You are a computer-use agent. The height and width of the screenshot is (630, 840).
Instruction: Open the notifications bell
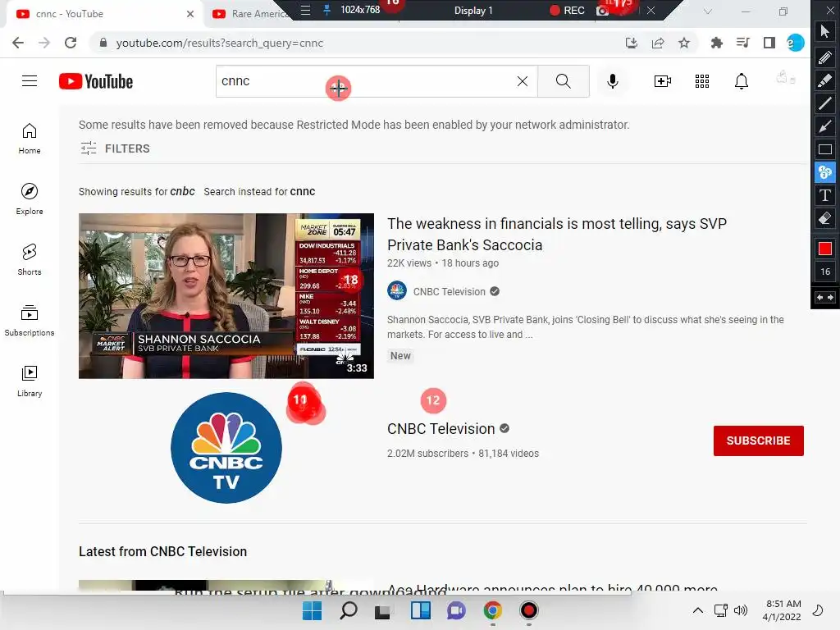[742, 81]
